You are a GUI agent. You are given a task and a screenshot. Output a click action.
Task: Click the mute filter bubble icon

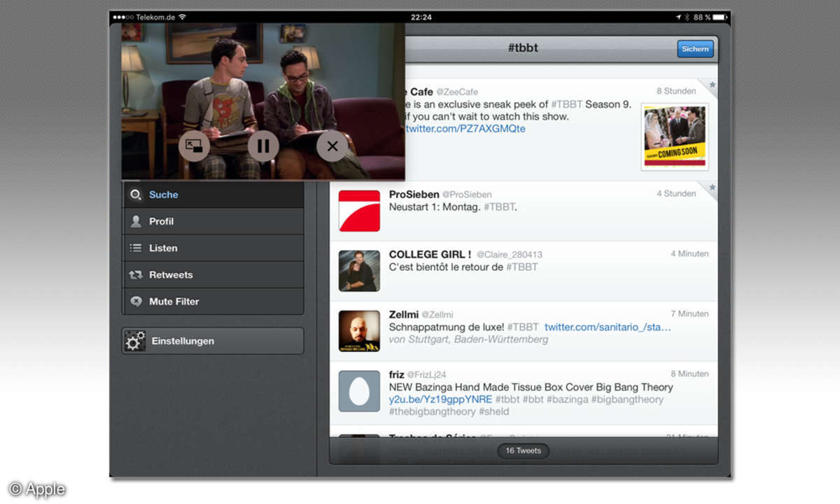click(x=136, y=302)
